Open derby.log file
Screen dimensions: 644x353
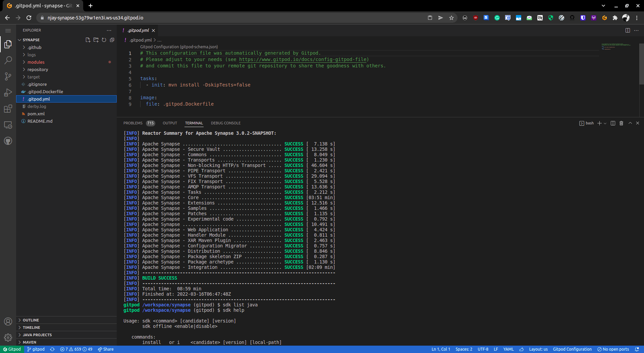(66, 106)
